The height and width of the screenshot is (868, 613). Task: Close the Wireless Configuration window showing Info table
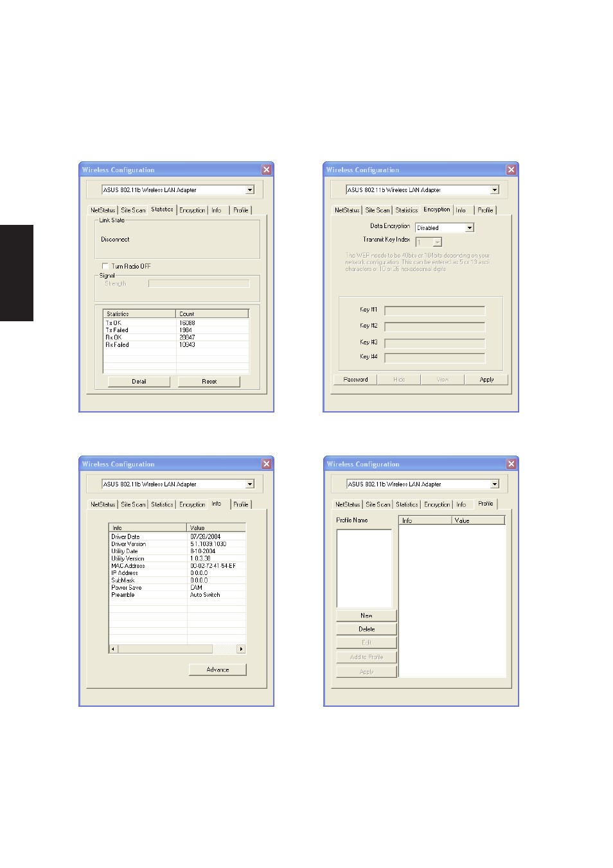(x=267, y=464)
